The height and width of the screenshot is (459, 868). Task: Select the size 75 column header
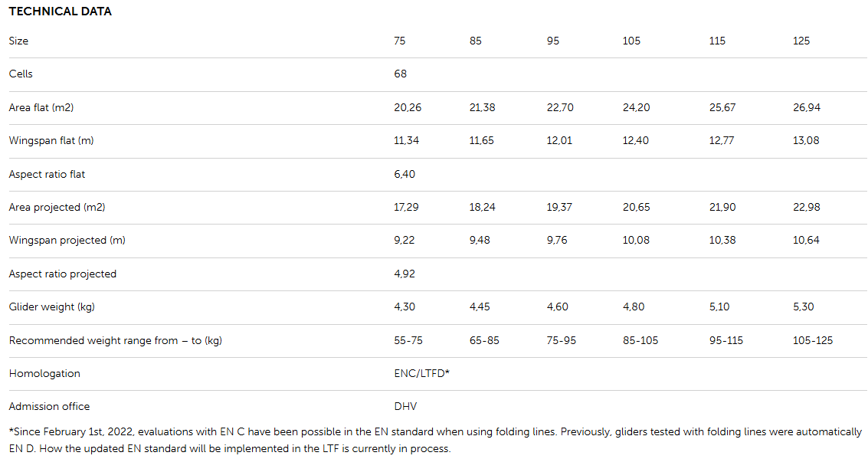[x=400, y=41]
